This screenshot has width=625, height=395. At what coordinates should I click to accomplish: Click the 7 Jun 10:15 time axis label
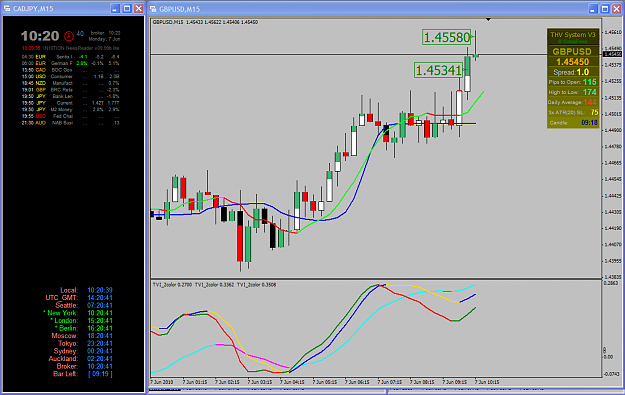[487, 382]
